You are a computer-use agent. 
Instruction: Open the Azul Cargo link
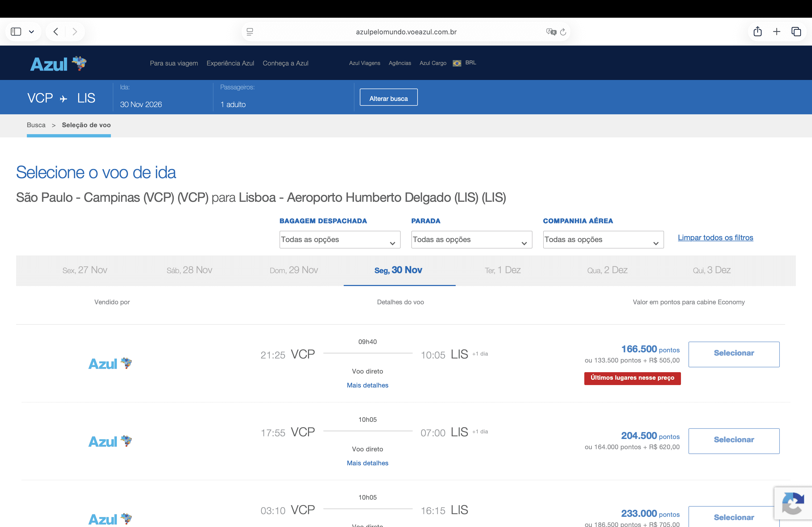point(433,63)
